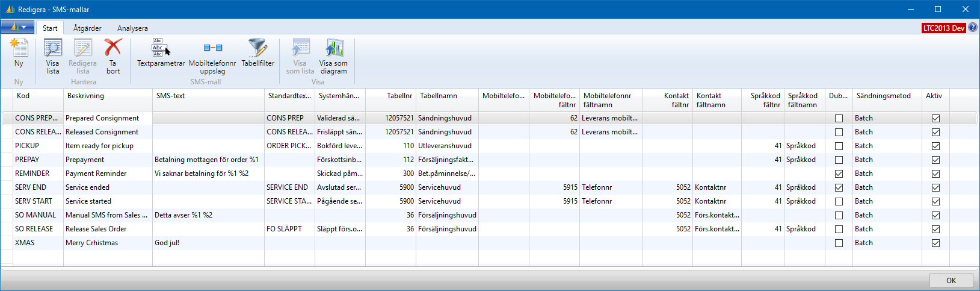Switch to the Åtgärder tab
The height and width of the screenshot is (291, 980).
(x=87, y=28)
